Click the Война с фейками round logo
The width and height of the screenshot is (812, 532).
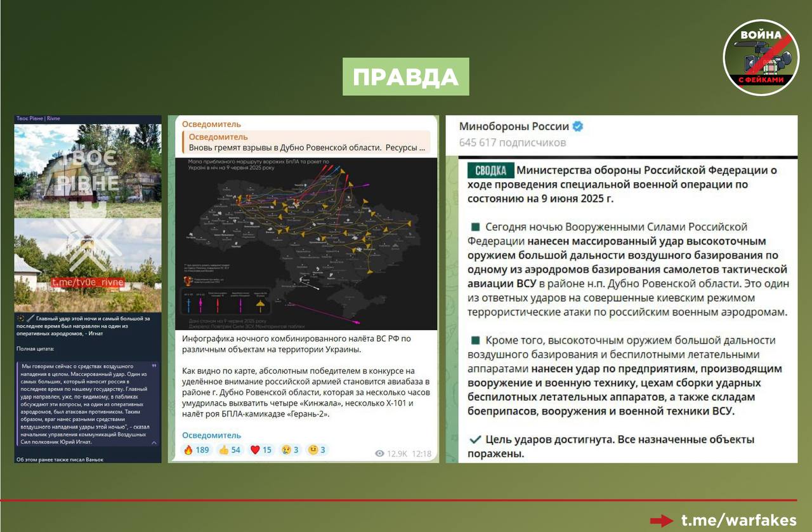761,57
